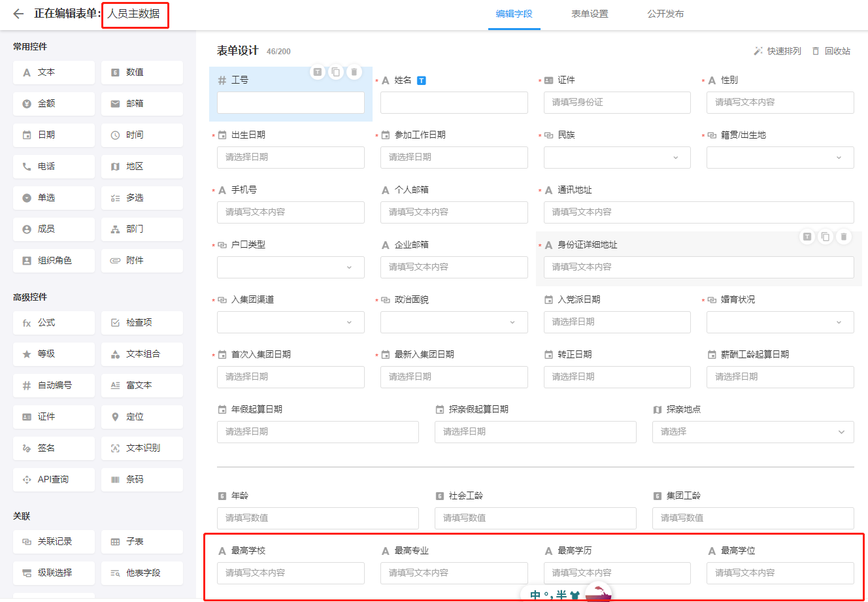Click the copy icon on the 工号 field
868x602 pixels.
[335, 72]
